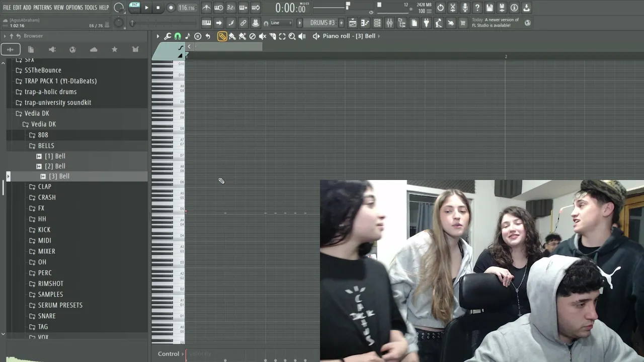This screenshot has height=362, width=644.
Task: Open Browser options arrow menu
Action: pyautogui.click(x=5, y=36)
